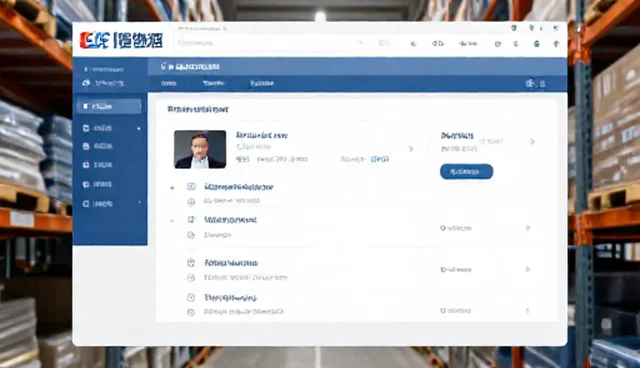
Task: Open the first tab in the blue tab bar
Action: click(x=169, y=83)
